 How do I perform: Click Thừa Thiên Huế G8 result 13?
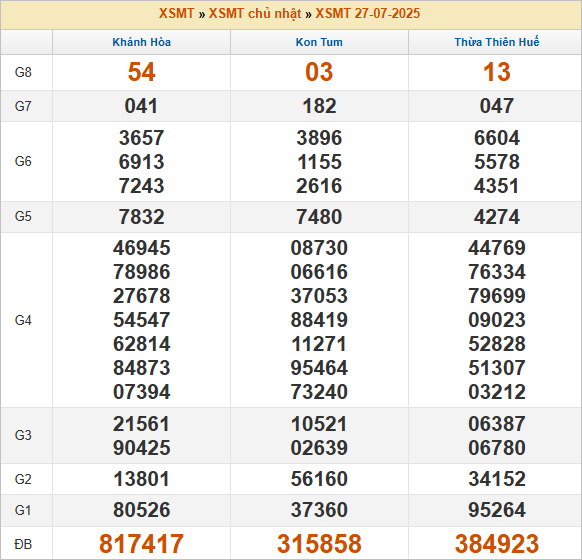[x=497, y=72]
